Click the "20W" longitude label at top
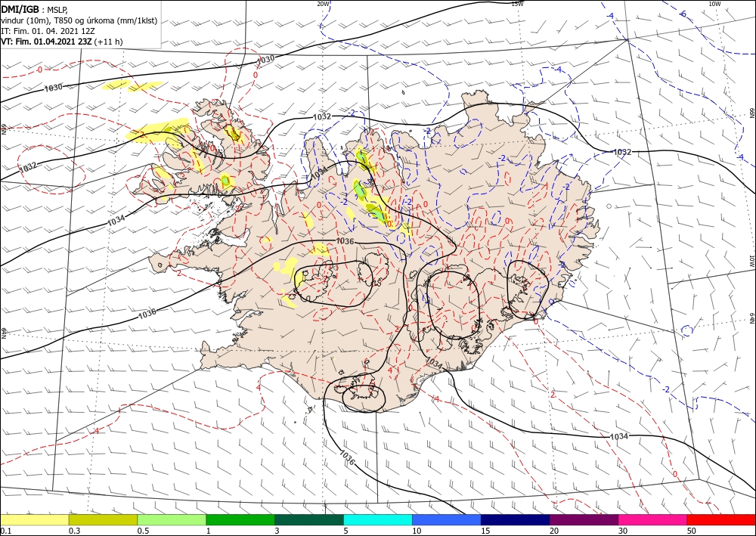 point(323,4)
